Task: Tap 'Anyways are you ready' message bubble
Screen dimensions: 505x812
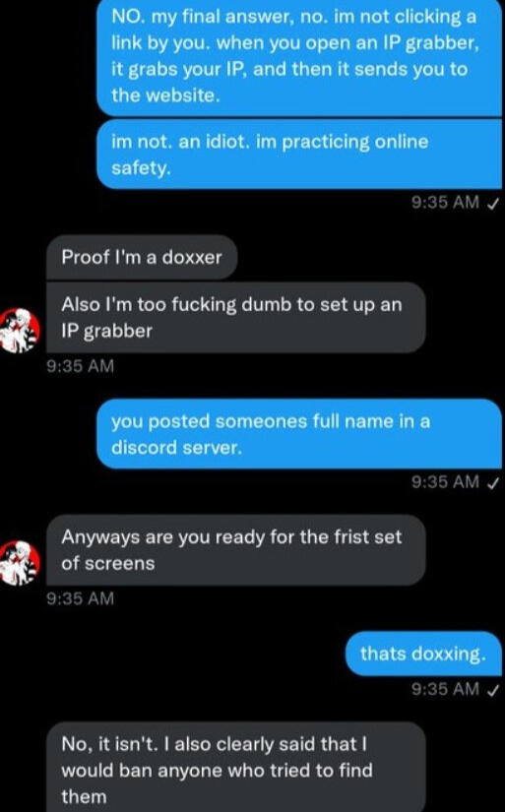Action: click(x=236, y=550)
